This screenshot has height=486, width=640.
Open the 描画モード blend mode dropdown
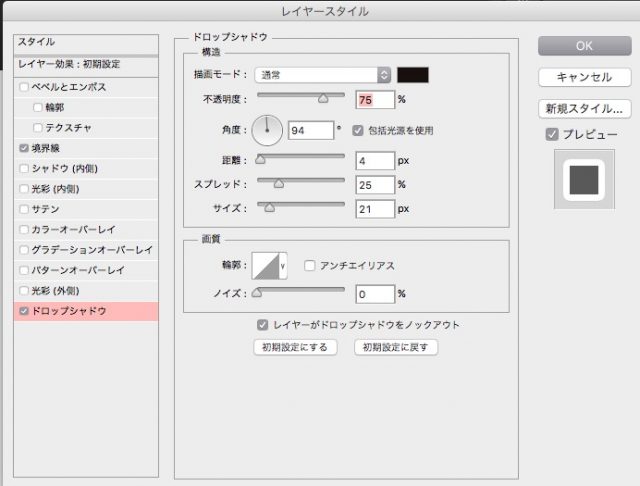323,75
